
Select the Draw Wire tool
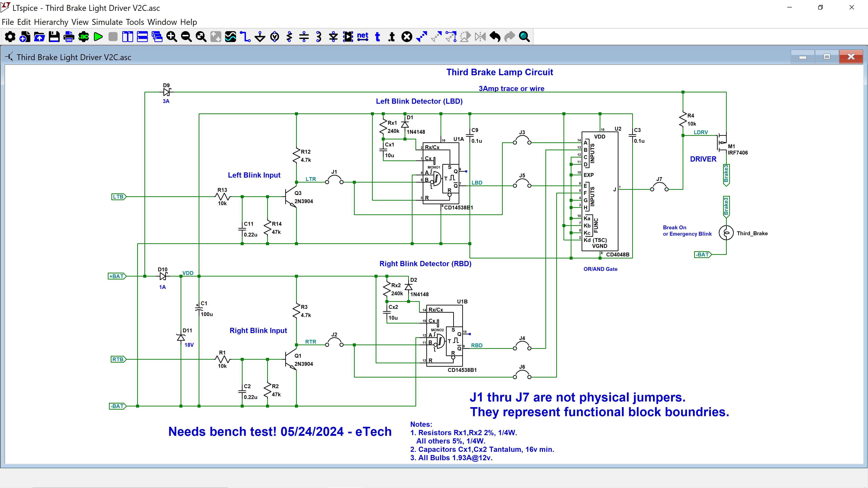pos(245,37)
